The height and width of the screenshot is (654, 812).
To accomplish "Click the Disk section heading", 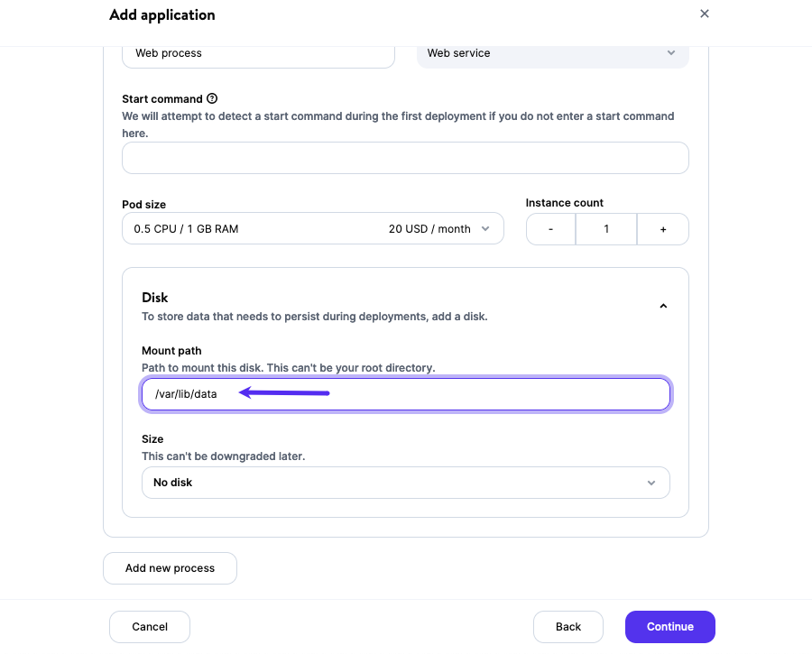I will 155,298.
